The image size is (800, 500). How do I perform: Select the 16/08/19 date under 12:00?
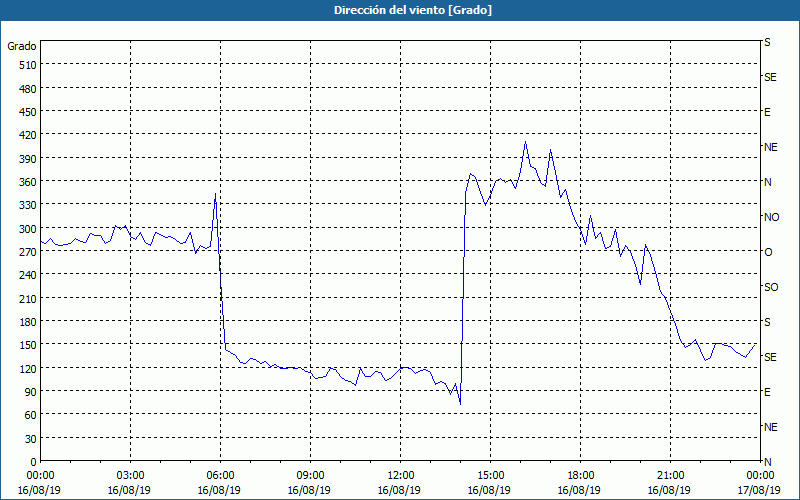(399, 490)
